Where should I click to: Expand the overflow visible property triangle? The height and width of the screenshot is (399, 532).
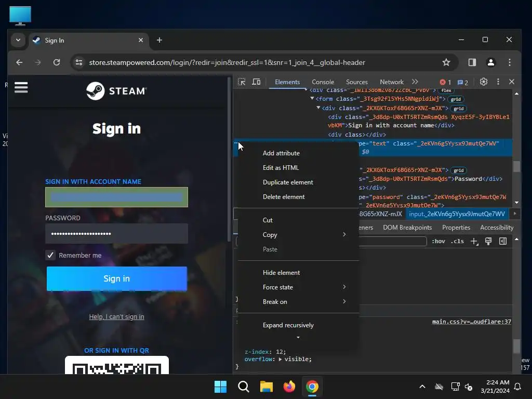[280, 359]
